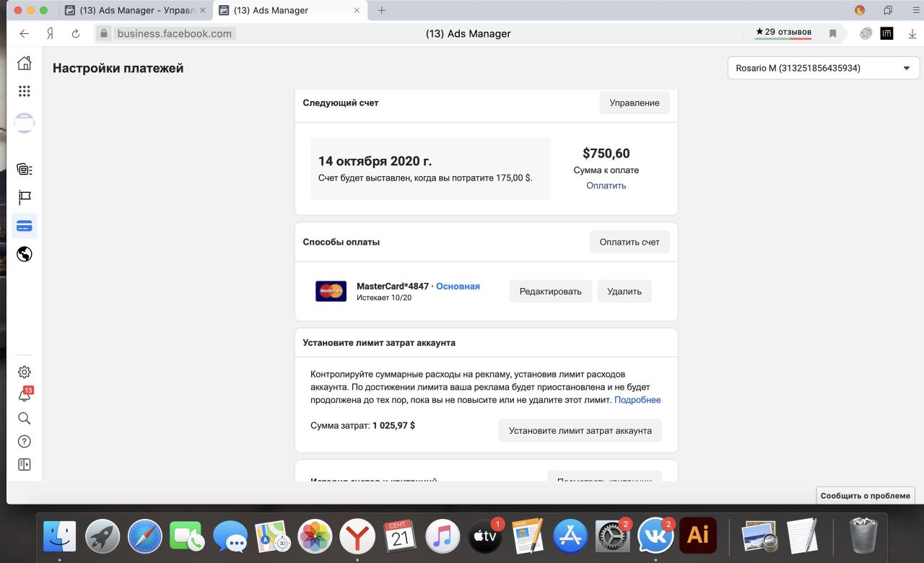Click the Способы оплаты section title
The image size is (924, 563).
341,242
